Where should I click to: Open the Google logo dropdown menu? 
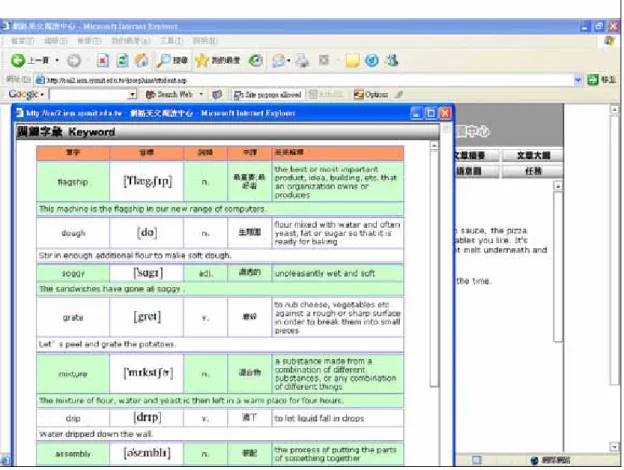[26, 94]
